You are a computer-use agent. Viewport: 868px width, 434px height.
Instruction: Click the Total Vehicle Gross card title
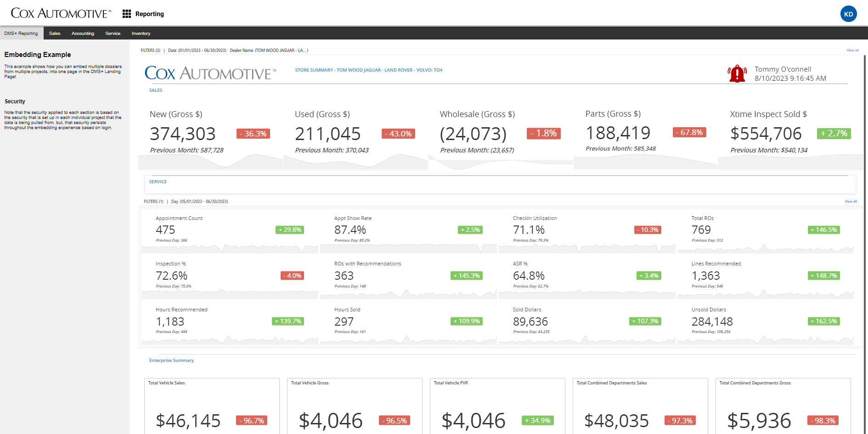[310, 383]
